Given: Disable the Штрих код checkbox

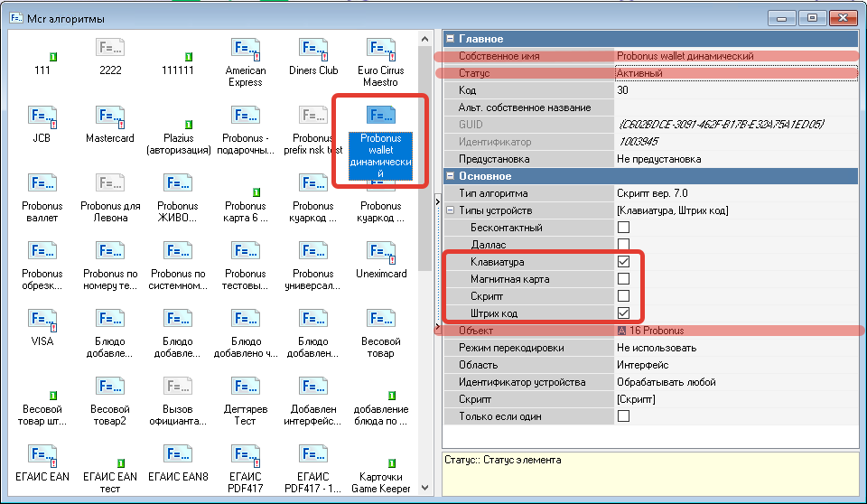Looking at the screenshot, I should (x=623, y=313).
